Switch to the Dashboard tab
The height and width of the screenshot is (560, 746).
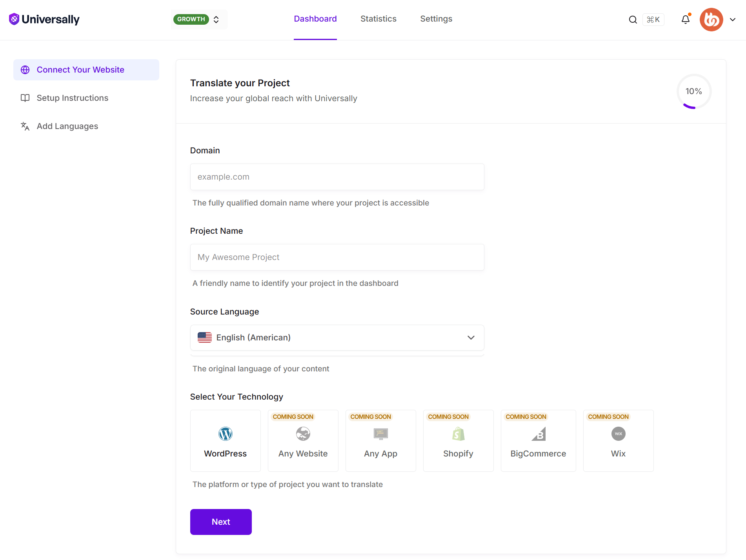pyautogui.click(x=315, y=19)
